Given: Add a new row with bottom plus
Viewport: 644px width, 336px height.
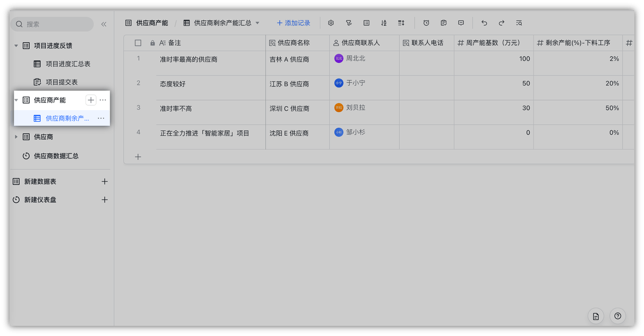Looking at the screenshot, I should pyautogui.click(x=138, y=157).
